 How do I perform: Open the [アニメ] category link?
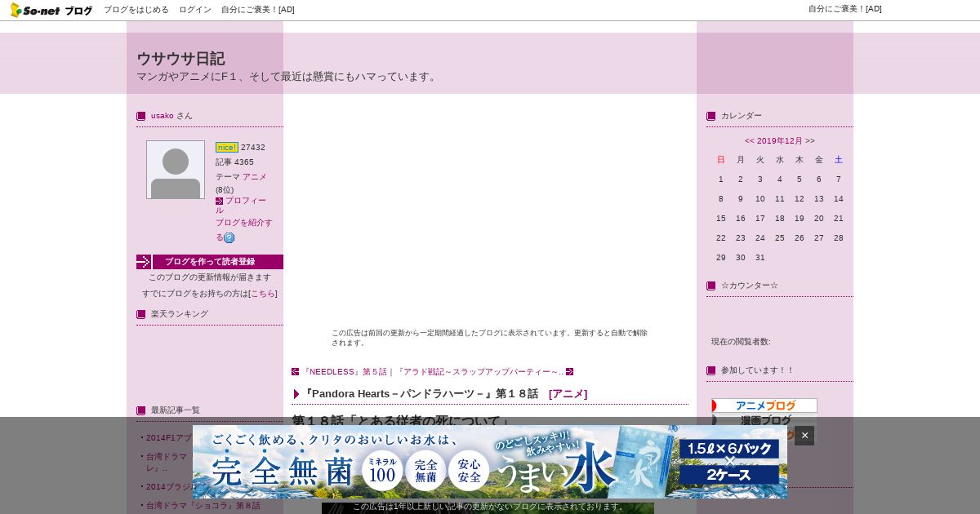568,394
